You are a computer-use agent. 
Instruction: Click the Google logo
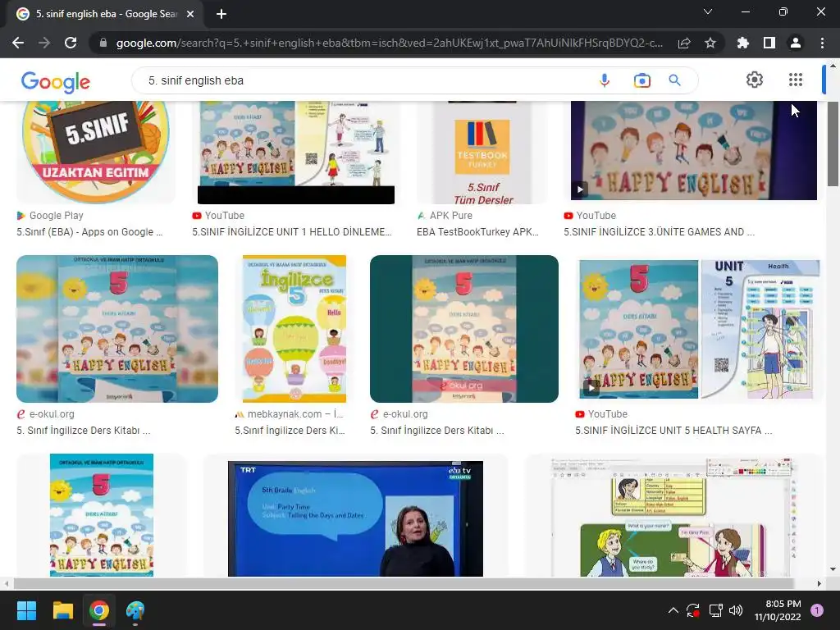(56, 81)
